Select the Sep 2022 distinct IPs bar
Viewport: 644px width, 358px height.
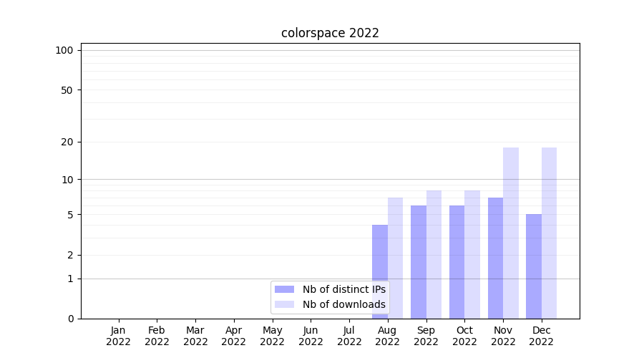419,262
